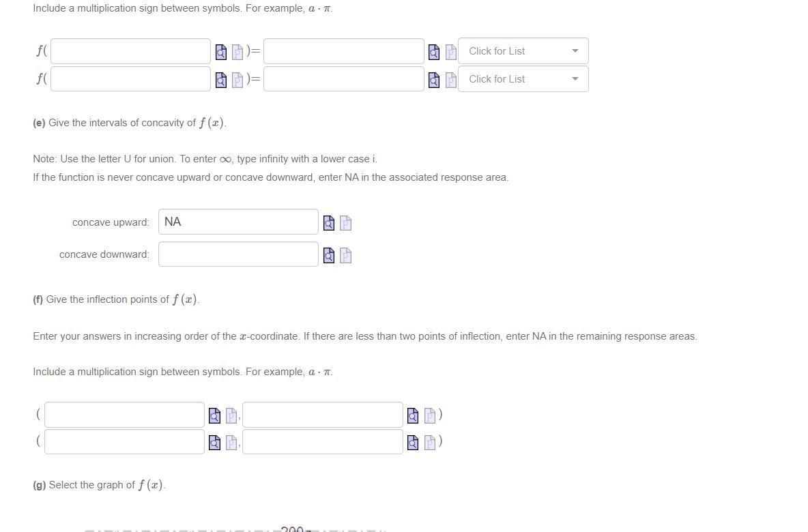
Task: Click inside the concave downward answer box
Action: coord(238,254)
